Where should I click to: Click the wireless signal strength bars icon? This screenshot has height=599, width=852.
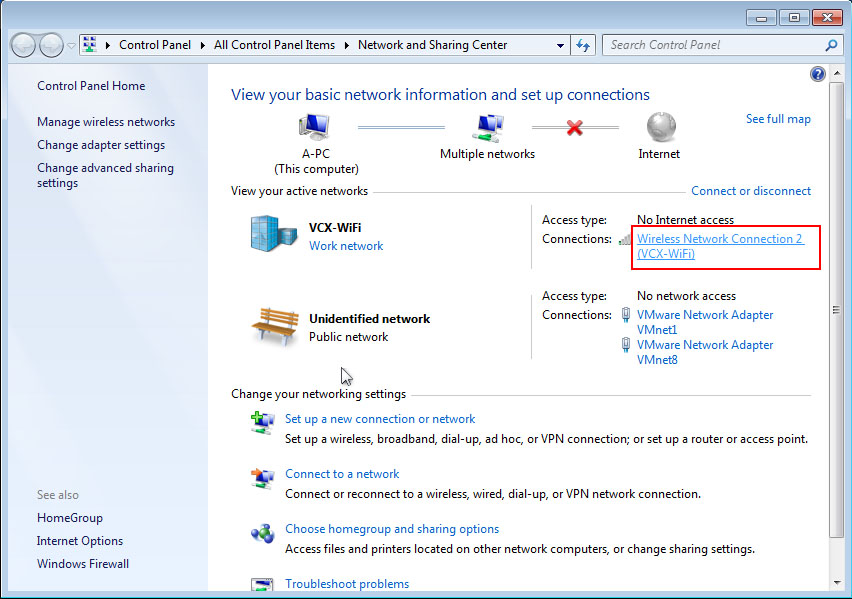tap(625, 239)
